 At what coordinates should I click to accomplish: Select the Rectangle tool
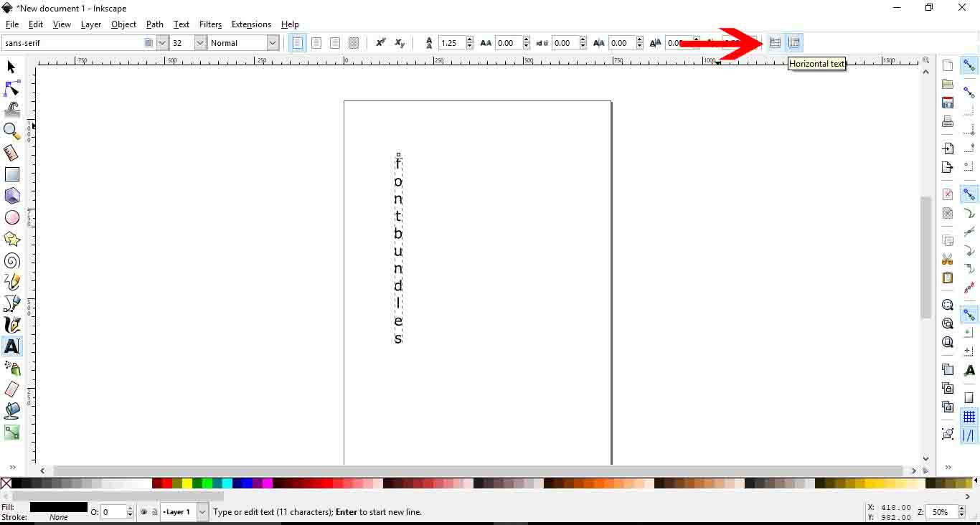(11, 174)
